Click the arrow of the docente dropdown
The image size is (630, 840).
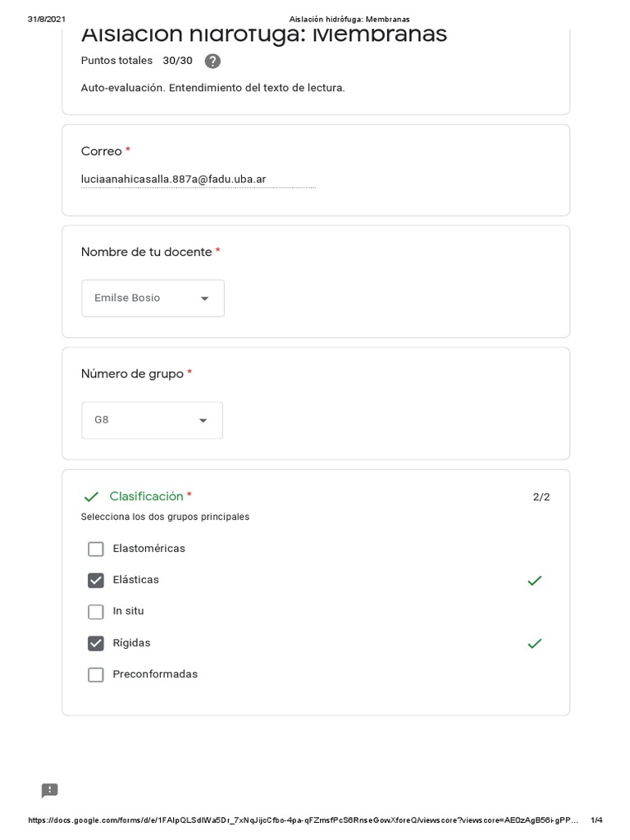click(204, 299)
